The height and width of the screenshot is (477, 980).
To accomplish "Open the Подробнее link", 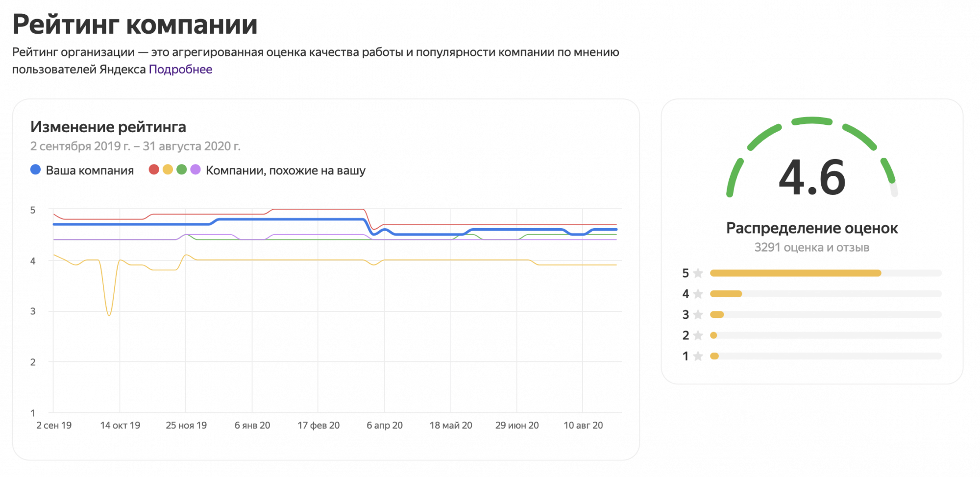I will coord(180,70).
